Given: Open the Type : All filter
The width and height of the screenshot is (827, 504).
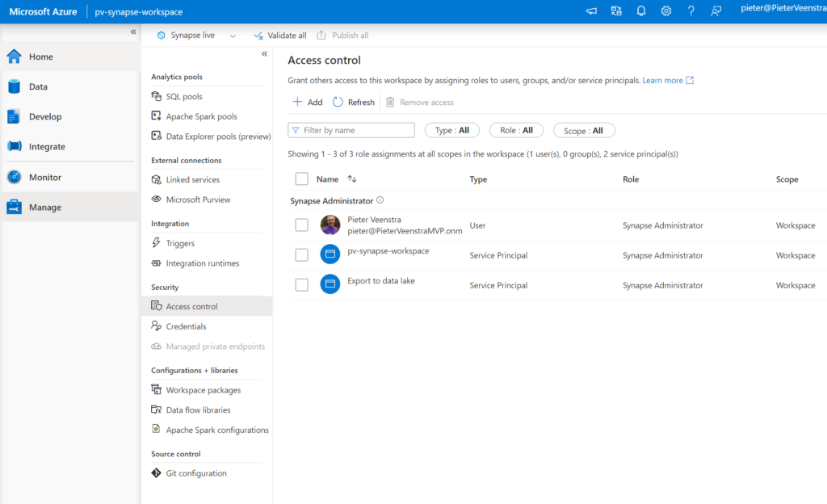Looking at the screenshot, I should point(452,130).
